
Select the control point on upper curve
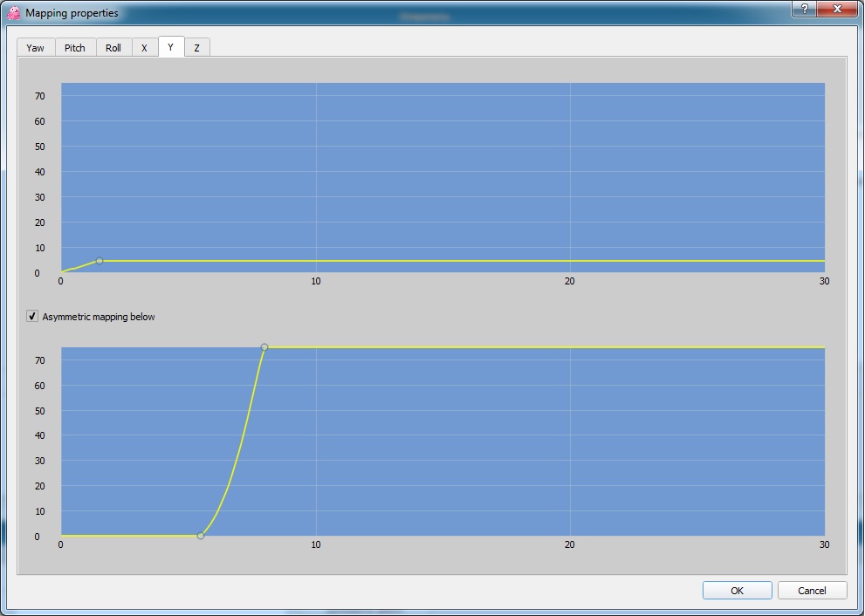pos(100,261)
